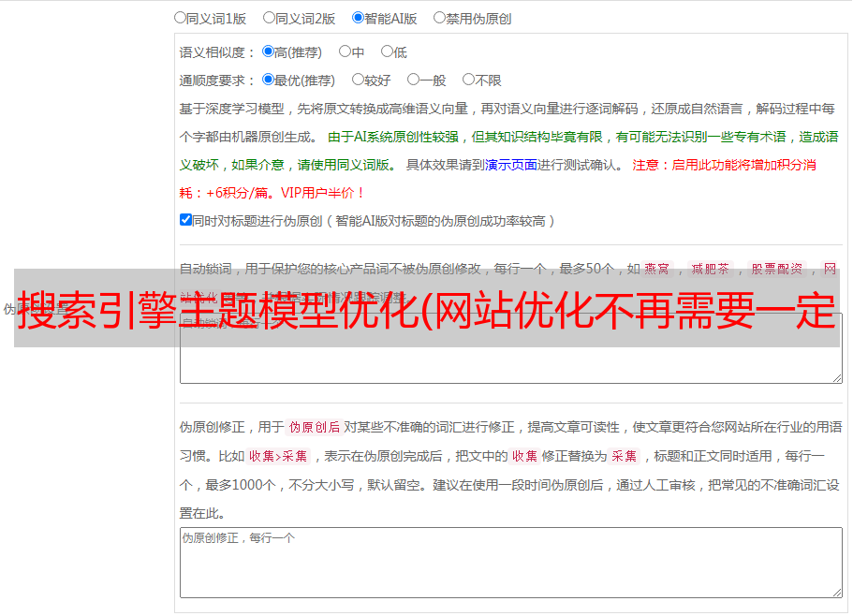This screenshot has height=616, width=853.
Task: Select the 同义词1版 radio option
Action: tap(180, 18)
